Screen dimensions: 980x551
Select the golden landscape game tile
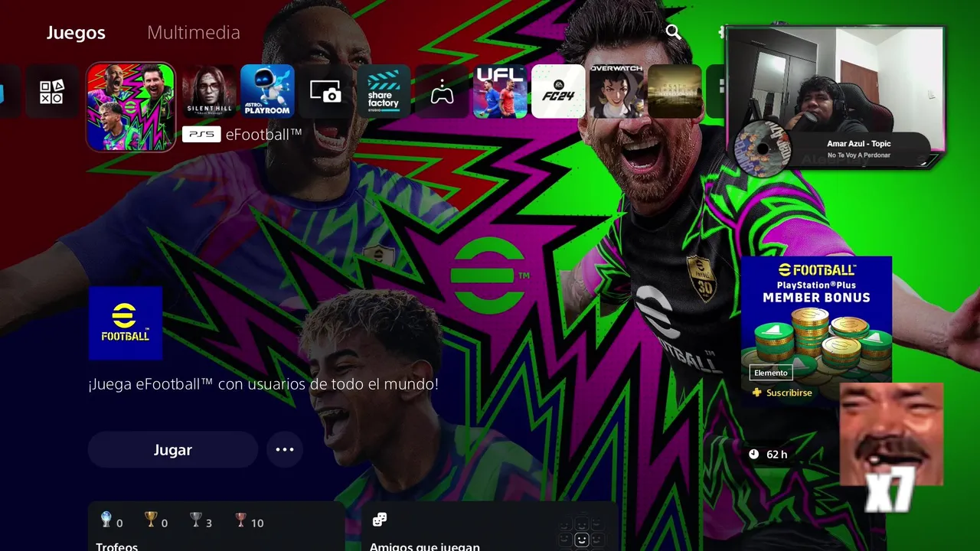tap(675, 92)
